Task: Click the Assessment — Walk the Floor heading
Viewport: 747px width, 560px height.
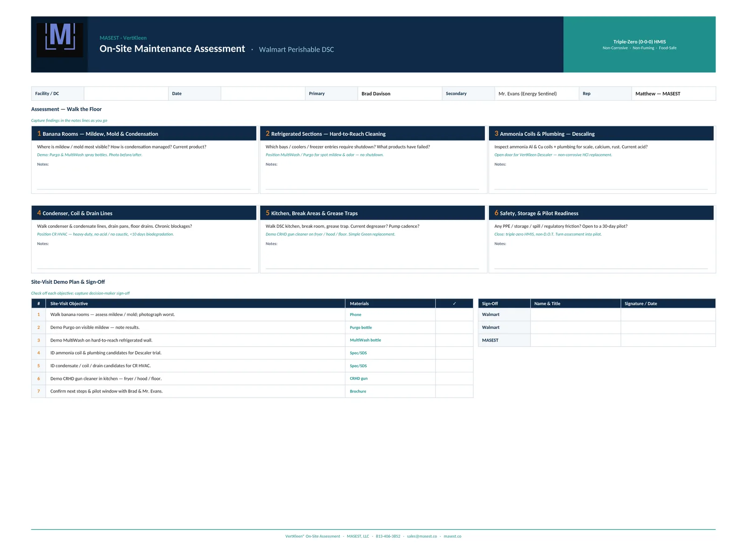Action: click(x=66, y=109)
